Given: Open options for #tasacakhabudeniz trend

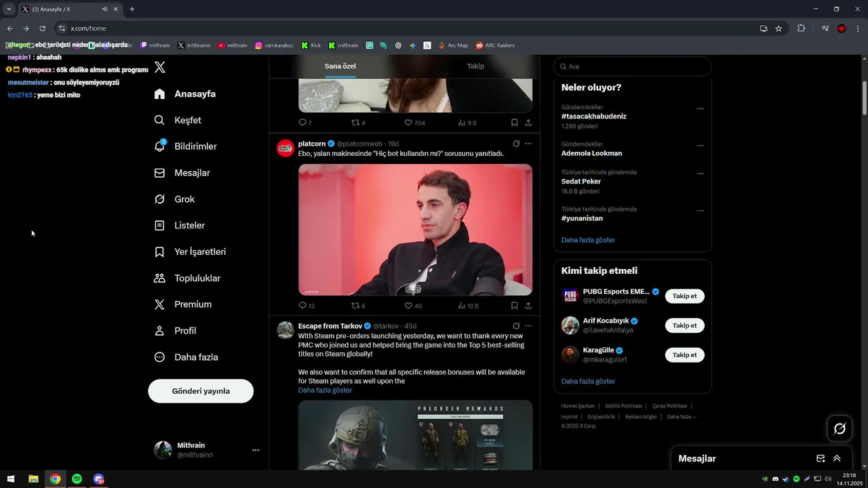Looking at the screenshot, I should (700, 108).
